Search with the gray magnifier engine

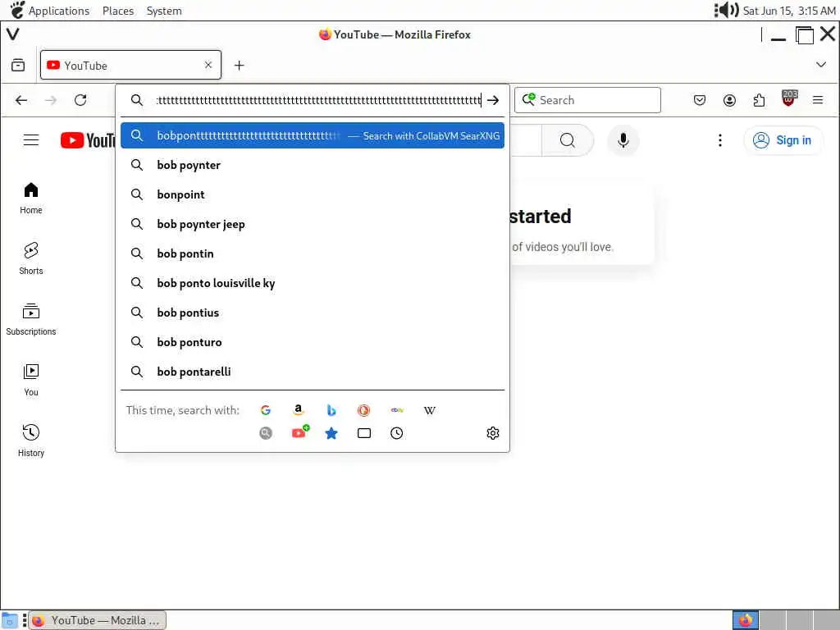[x=266, y=433]
